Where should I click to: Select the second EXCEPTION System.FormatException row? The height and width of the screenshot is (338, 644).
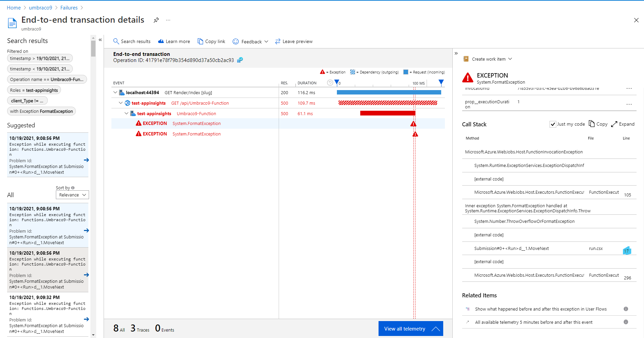point(278,134)
